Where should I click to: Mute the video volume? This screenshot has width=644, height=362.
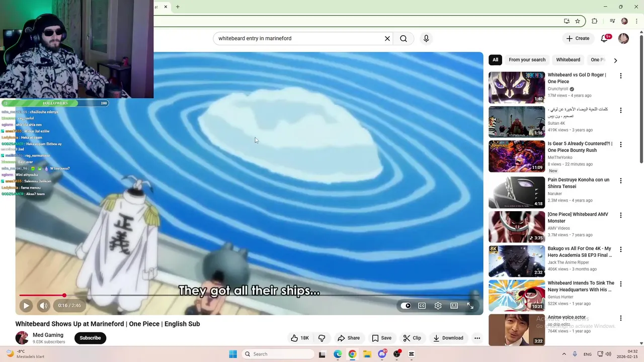[x=44, y=305]
